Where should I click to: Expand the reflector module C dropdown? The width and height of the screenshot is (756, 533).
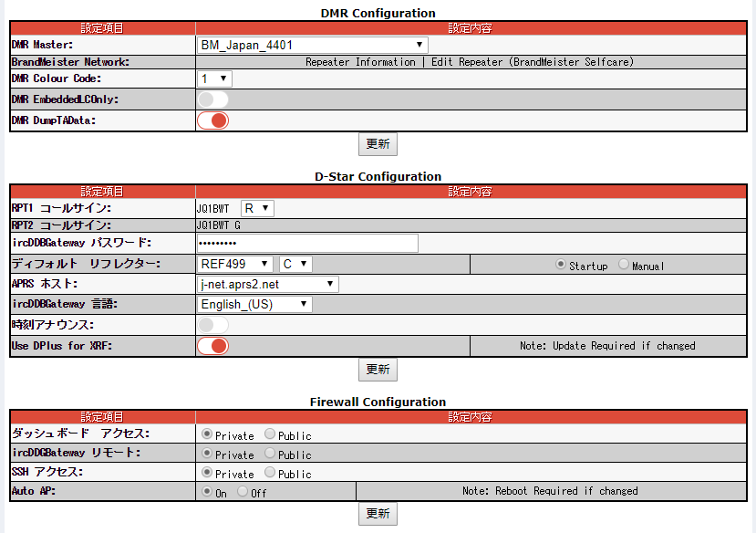pyautogui.click(x=295, y=264)
